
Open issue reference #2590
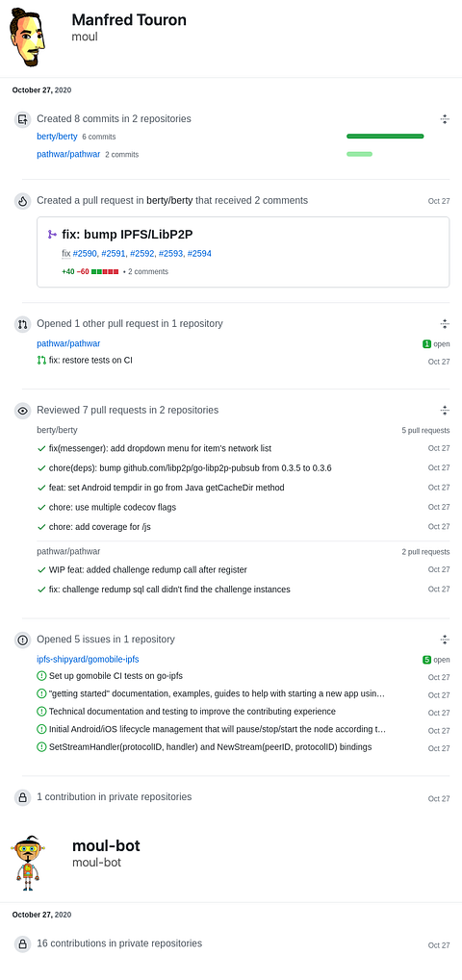click(x=86, y=253)
